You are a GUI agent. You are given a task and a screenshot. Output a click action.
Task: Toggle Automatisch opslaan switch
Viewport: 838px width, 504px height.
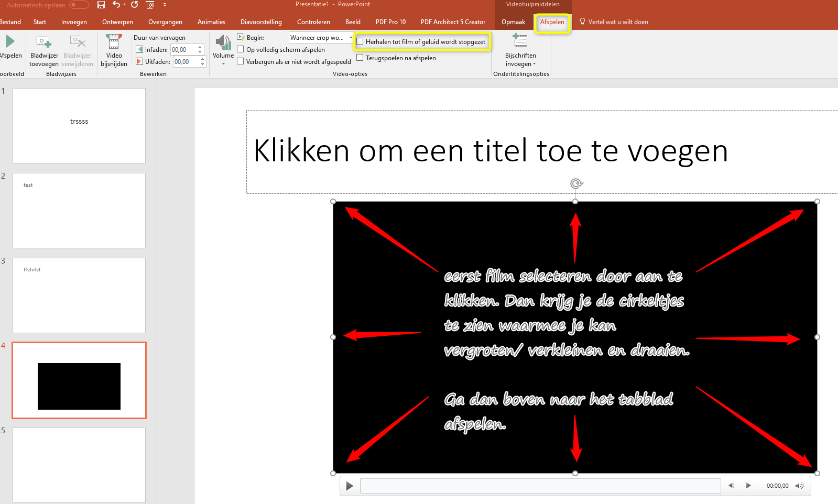(79, 5)
